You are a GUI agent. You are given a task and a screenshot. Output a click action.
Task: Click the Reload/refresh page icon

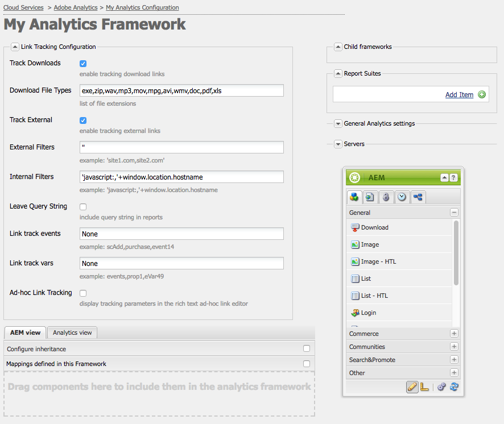[x=454, y=387]
